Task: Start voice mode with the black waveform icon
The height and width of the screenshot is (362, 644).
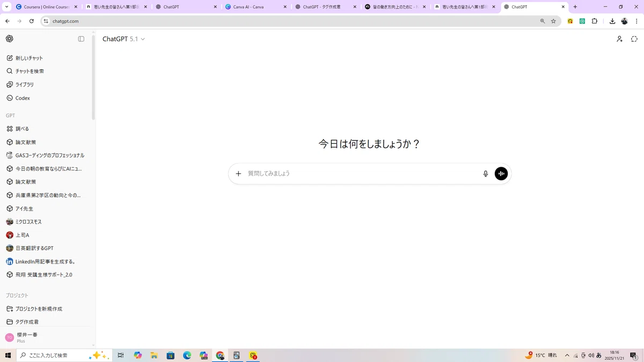Action: pyautogui.click(x=501, y=174)
